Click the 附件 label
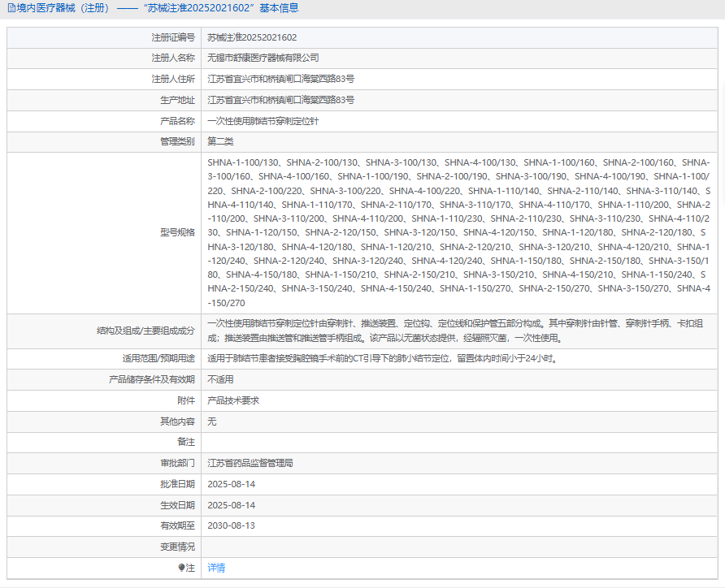This screenshot has height=588, width=725. pyautogui.click(x=186, y=400)
